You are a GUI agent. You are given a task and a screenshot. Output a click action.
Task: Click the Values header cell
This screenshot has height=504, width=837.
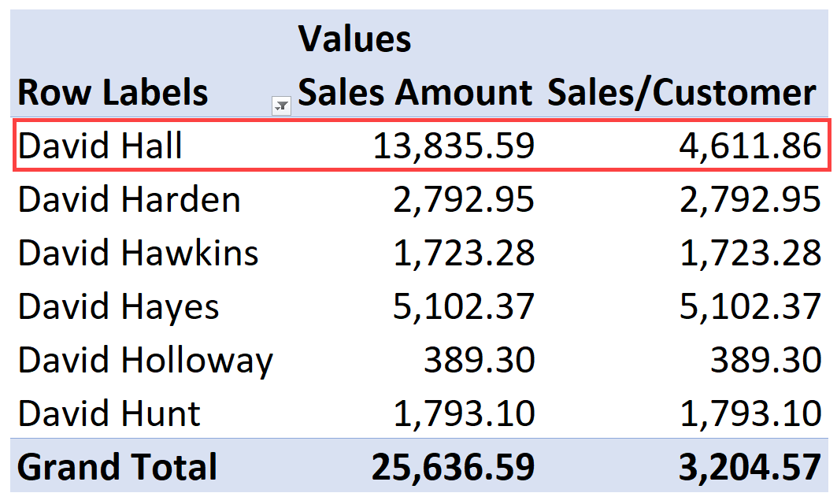coord(354,39)
